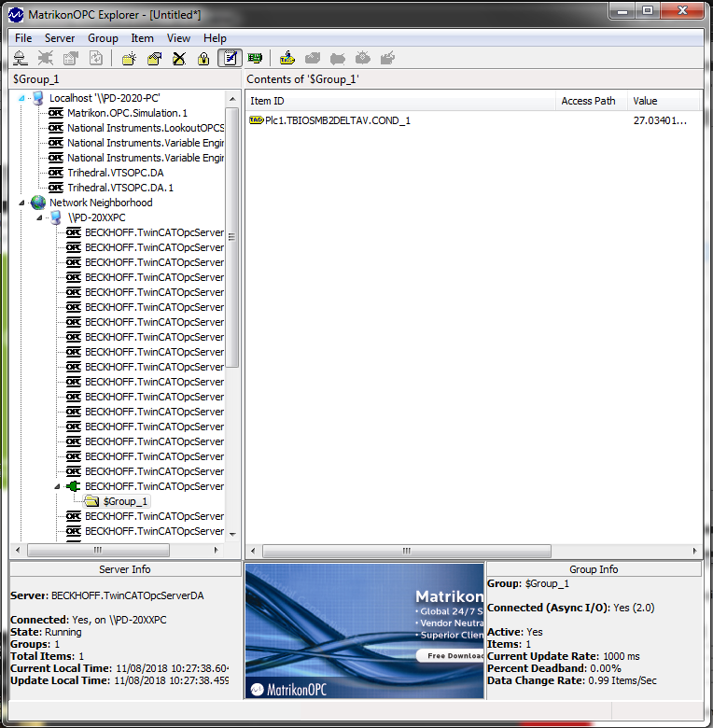Click the Value column header
The image size is (713, 728).
[664, 101]
